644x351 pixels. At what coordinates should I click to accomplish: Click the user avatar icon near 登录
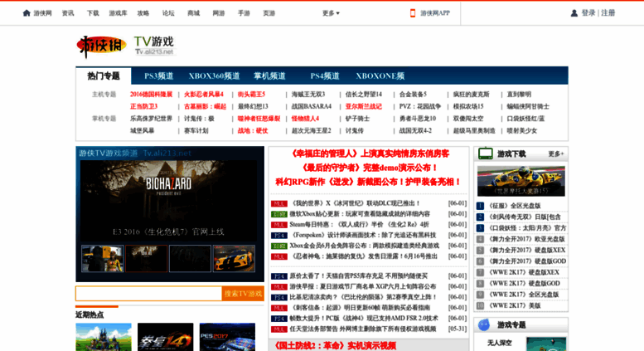point(574,13)
